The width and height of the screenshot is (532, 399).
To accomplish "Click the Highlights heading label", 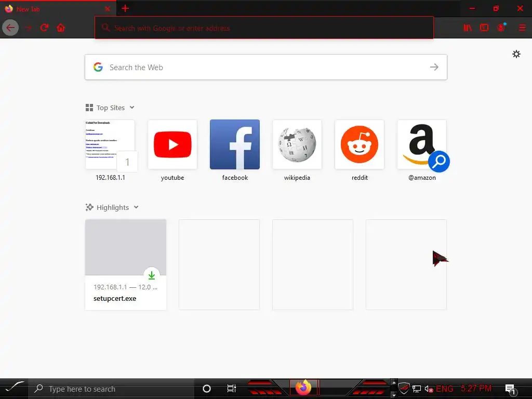I will [113, 207].
